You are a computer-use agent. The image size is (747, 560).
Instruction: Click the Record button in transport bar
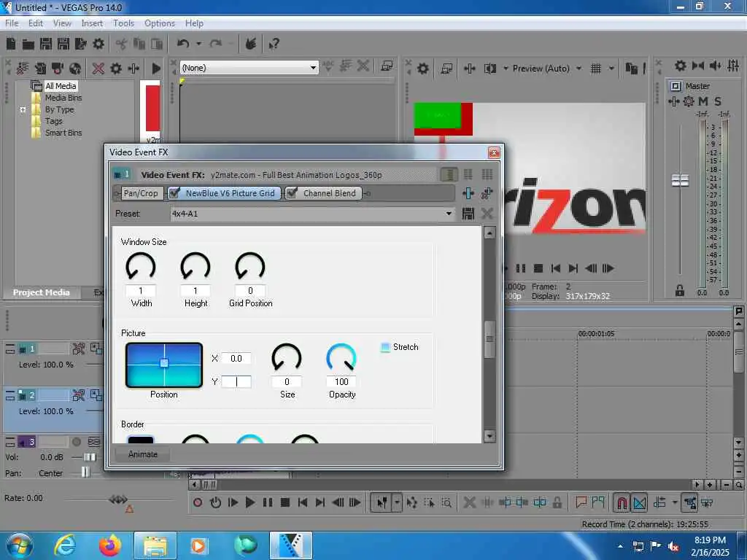click(x=197, y=502)
